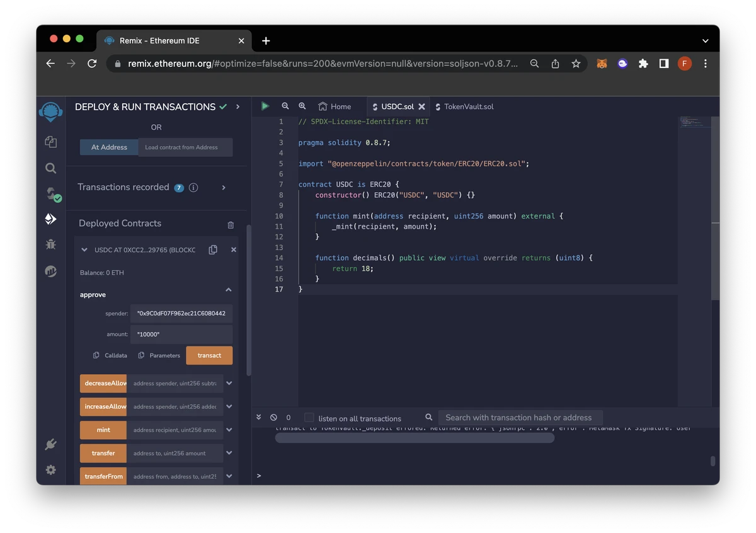This screenshot has height=533, width=756.
Task: Clear the terminal console
Action: pyautogui.click(x=273, y=418)
